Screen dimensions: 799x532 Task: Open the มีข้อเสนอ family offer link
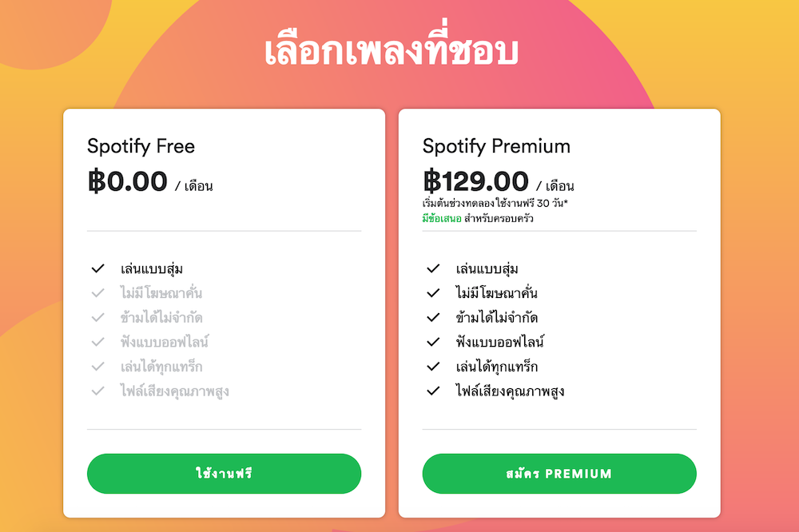[442, 218]
